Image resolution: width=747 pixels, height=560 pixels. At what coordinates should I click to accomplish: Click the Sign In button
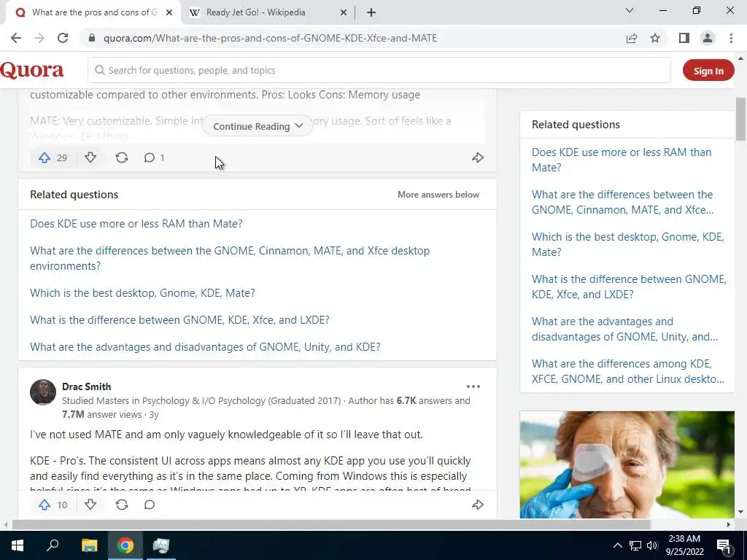point(708,71)
